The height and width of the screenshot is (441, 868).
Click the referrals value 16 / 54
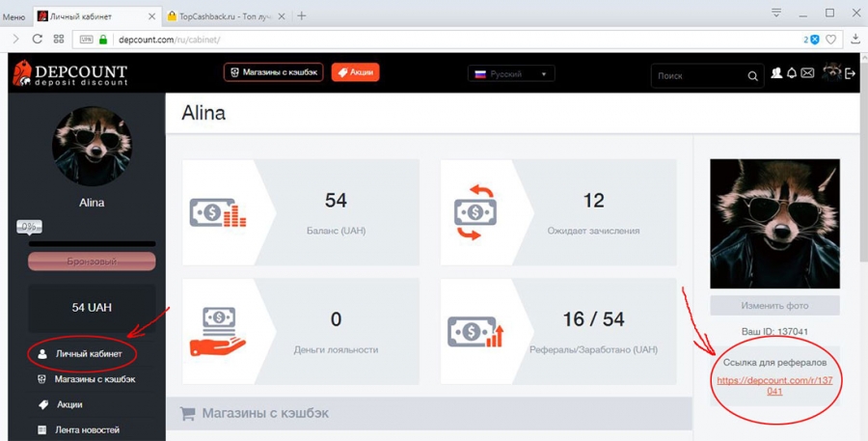(x=593, y=319)
